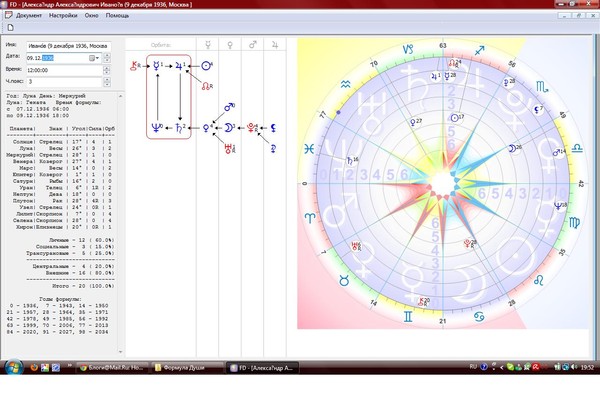Select the Venus orbit column header
The height and width of the screenshot is (399, 600).
[x=230, y=45]
